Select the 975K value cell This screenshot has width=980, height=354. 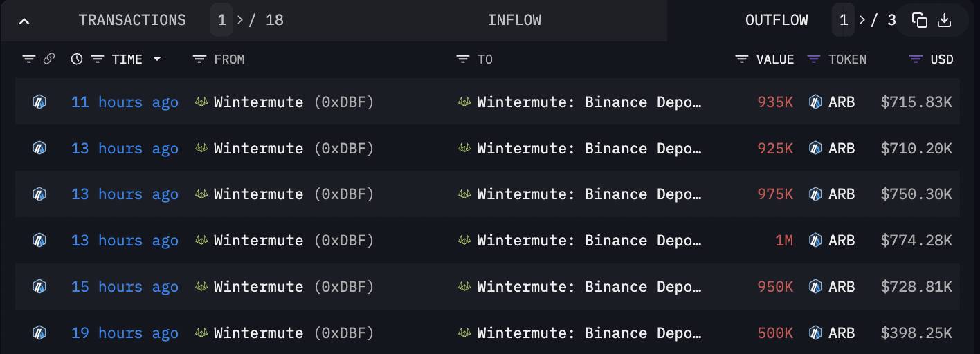click(775, 195)
